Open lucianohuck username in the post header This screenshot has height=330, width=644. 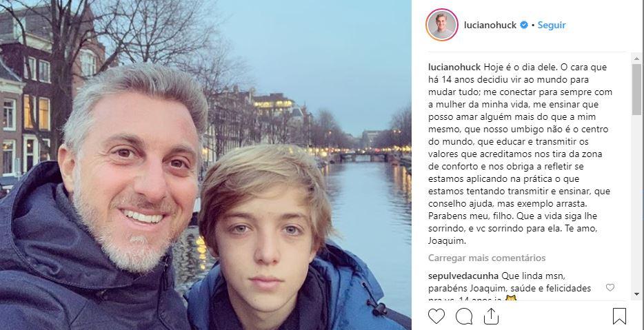[x=491, y=25]
